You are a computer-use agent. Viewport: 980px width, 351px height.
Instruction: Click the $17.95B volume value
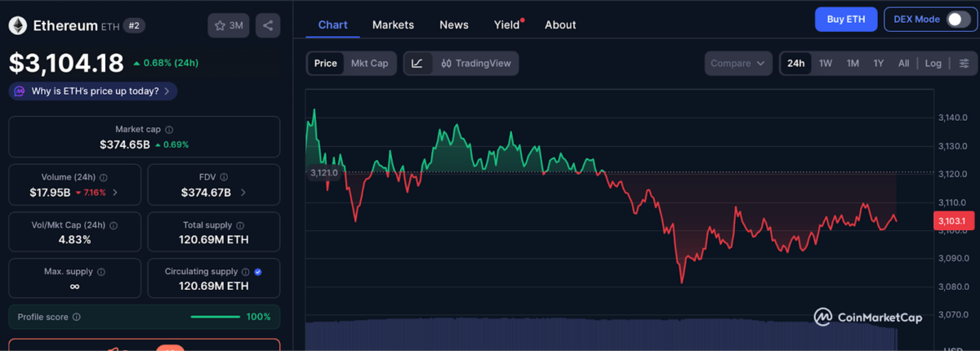pyautogui.click(x=51, y=193)
